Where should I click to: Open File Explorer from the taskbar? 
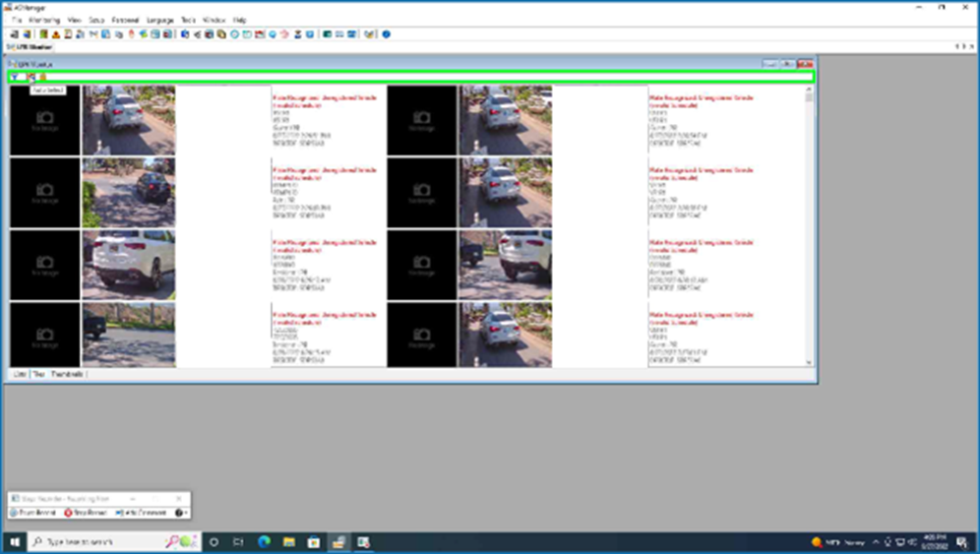288,542
